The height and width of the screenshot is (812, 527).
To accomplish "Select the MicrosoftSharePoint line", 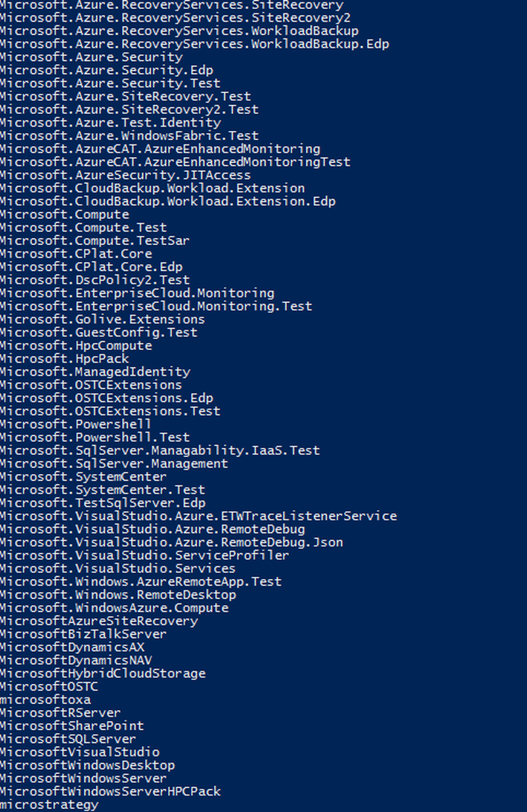I will (x=72, y=726).
